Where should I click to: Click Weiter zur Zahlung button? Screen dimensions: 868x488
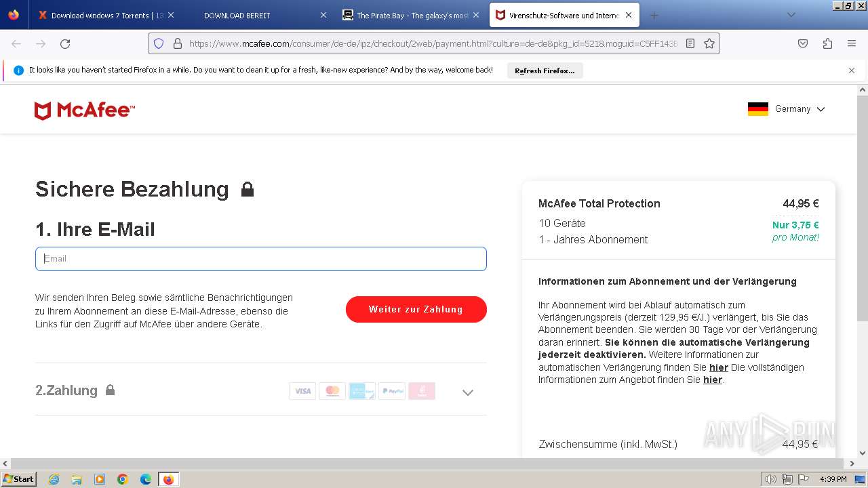[416, 309]
